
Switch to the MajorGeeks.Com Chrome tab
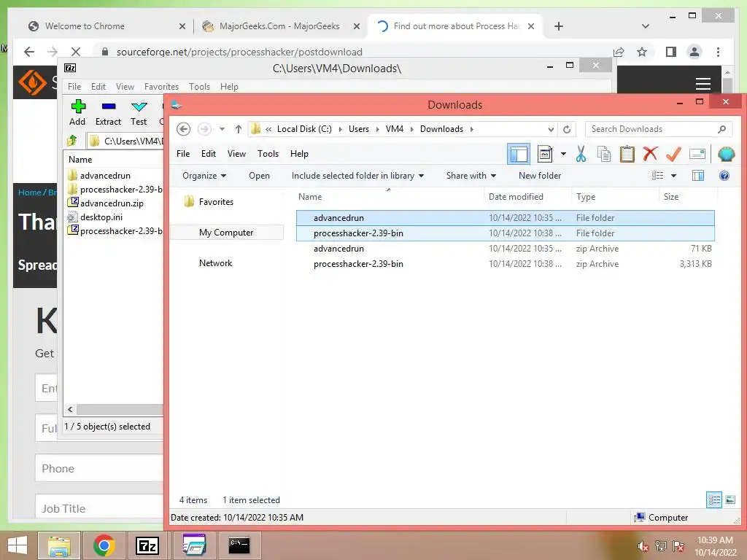279,26
